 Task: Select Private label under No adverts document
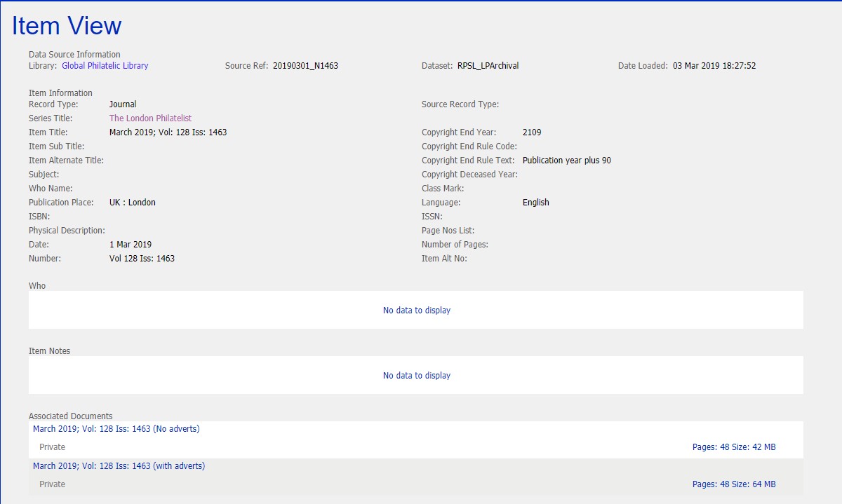click(52, 447)
